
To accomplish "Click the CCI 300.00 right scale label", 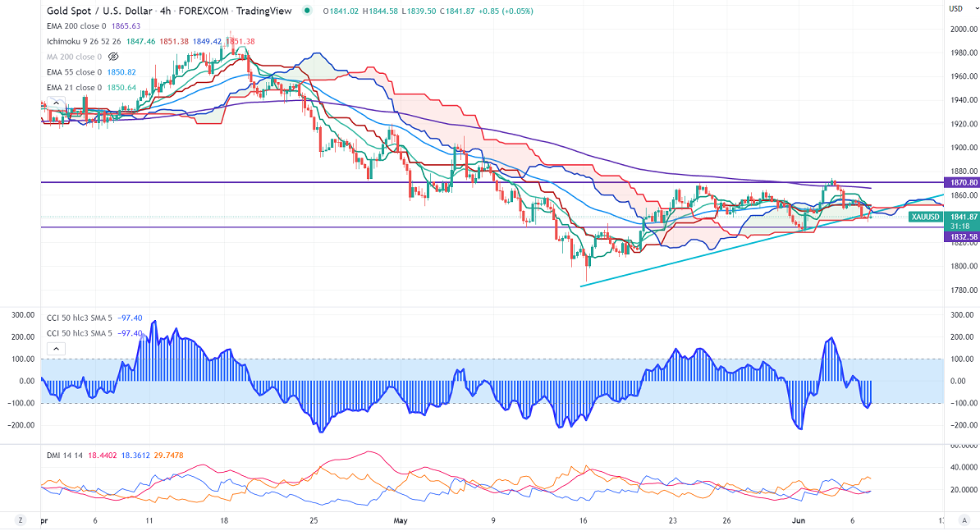I will coord(963,315).
